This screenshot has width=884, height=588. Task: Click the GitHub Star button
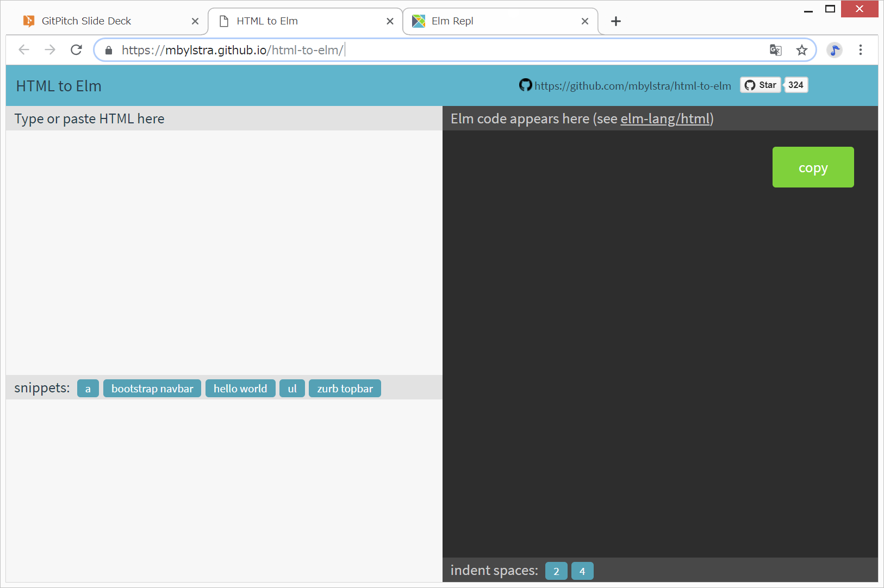point(761,85)
